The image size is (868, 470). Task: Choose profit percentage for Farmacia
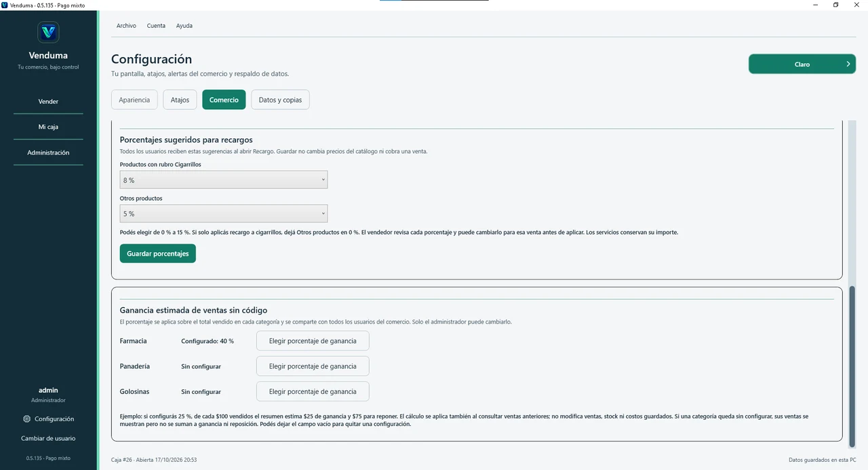coord(313,341)
